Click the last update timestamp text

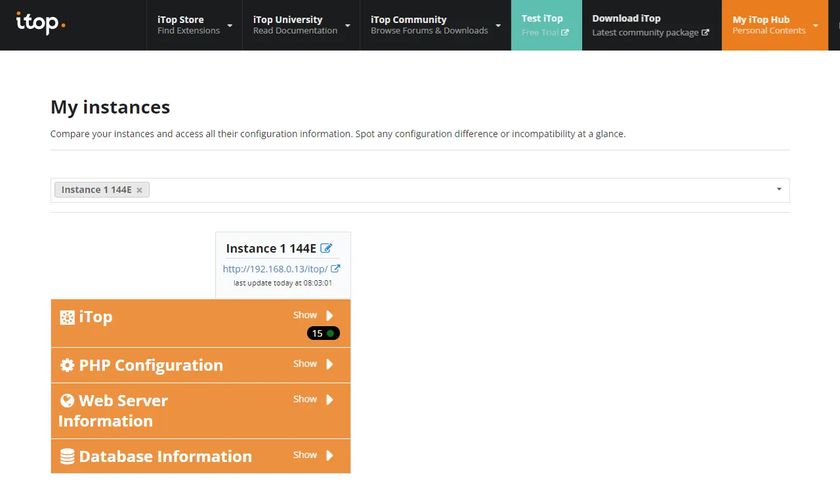(x=283, y=283)
